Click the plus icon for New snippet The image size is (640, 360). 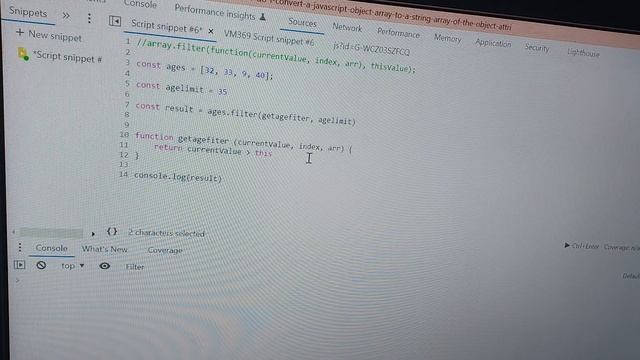pyautogui.click(x=20, y=32)
